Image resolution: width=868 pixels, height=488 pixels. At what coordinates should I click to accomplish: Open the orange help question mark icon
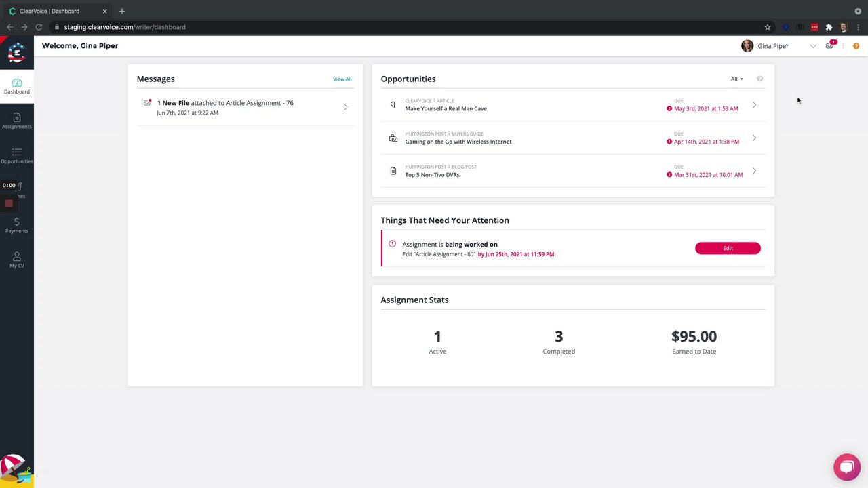tap(856, 46)
